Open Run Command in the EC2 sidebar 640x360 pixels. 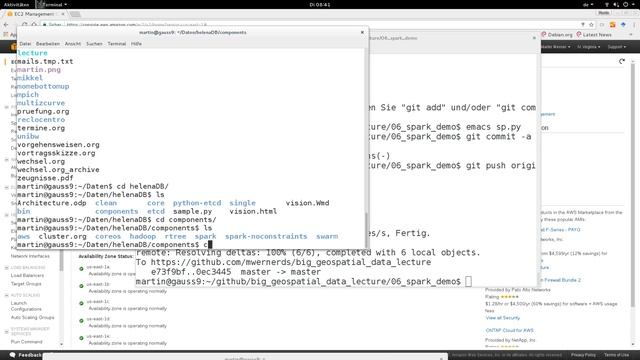(27, 342)
